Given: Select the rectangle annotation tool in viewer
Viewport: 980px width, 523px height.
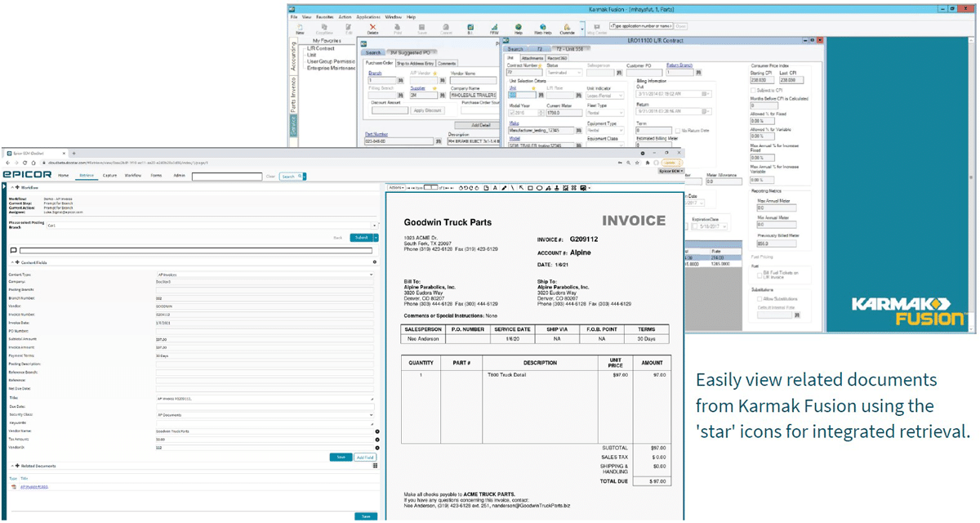Looking at the screenshot, I should click(x=530, y=188).
